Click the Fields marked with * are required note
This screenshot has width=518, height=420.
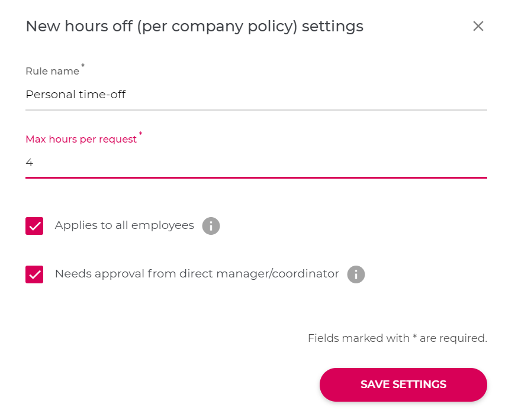click(x=397, y=338)
